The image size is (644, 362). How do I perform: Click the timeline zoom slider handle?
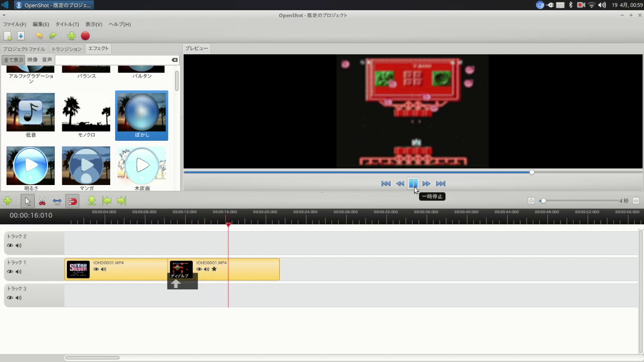tap(543, 201)
